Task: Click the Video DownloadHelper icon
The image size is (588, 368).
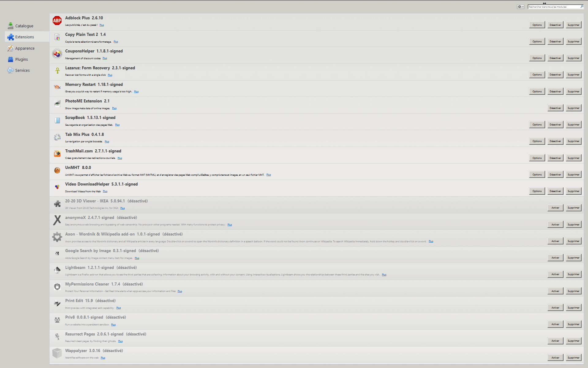Action: click(x=57, y=187)
